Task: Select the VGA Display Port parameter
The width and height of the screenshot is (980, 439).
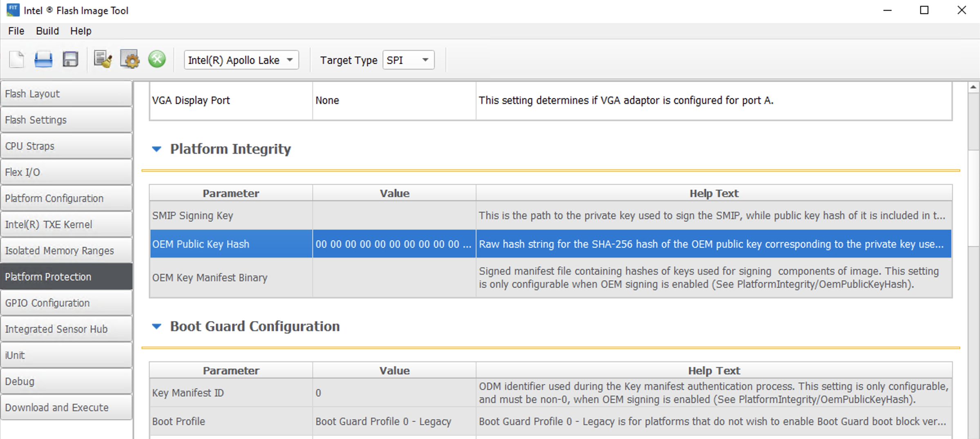Action: pyautogui.click(x=231, y=101)
